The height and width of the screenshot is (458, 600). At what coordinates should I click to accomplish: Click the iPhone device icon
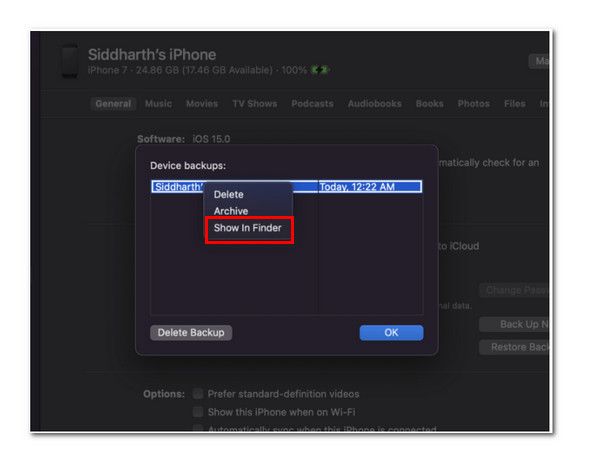(x=70, y=61)
